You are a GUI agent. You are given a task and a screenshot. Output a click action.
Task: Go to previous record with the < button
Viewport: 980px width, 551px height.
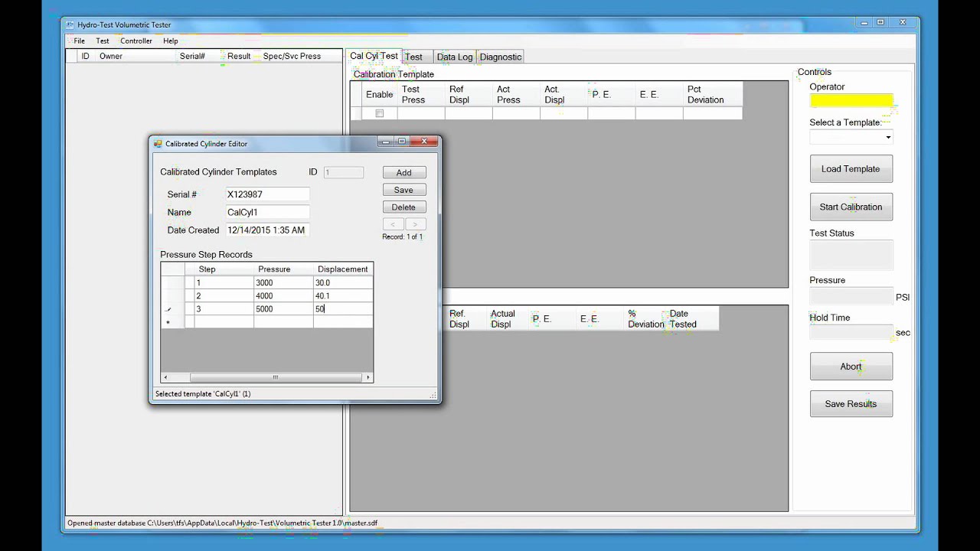pos(394,225)
